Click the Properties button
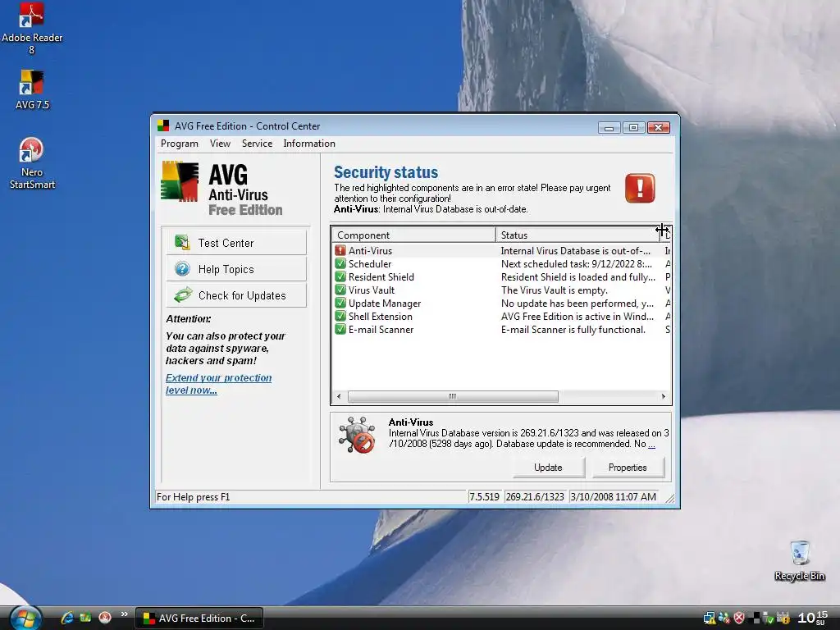 pos(628,467)
